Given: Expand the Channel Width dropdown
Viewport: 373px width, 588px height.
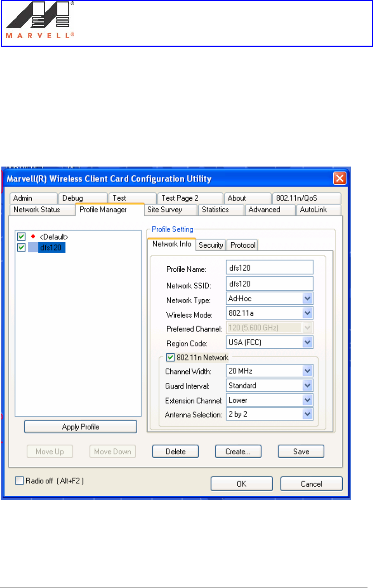Looking at the screenshot, I should 270,371.
